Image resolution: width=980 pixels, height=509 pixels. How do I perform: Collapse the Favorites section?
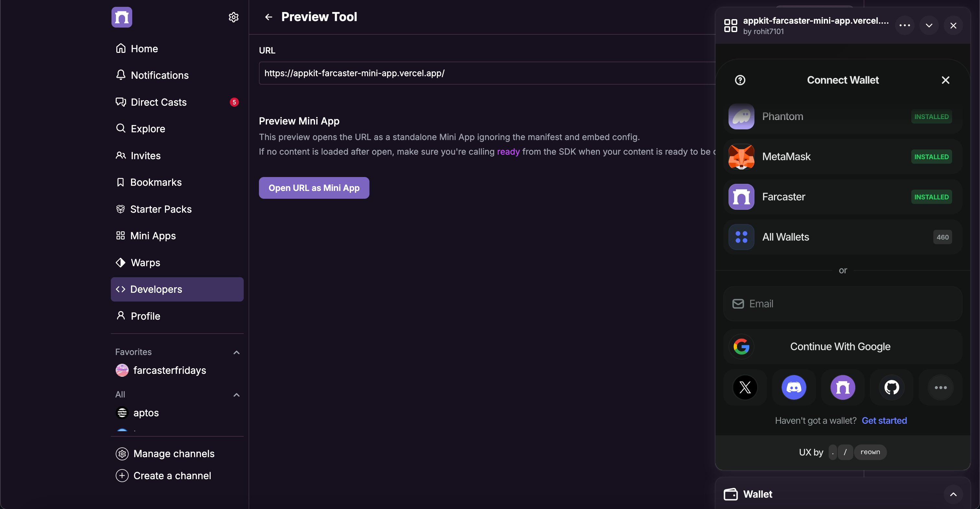pos(236,352)
